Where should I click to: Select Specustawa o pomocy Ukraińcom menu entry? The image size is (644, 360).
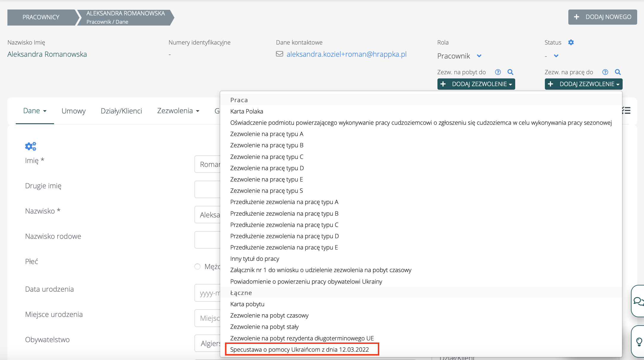pos(299,350)
